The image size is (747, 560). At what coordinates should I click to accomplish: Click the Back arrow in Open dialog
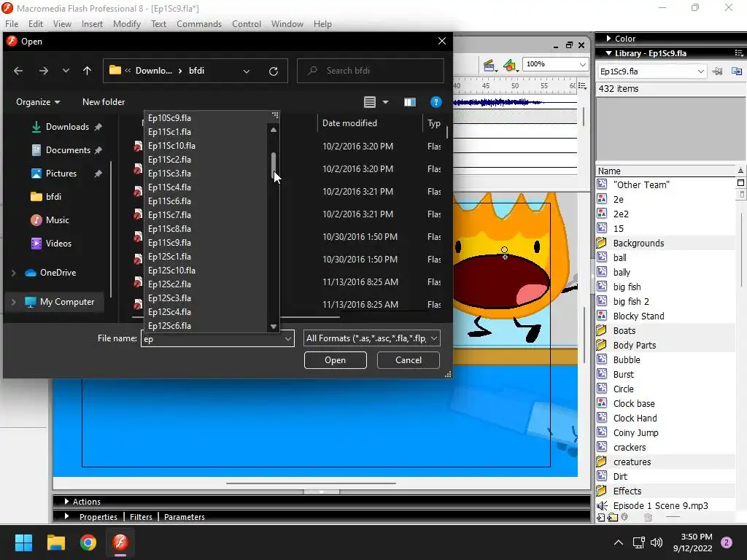click(x=18, y=71)
